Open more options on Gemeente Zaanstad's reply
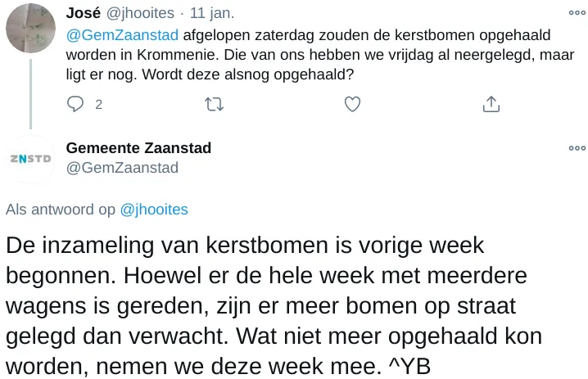Viewport: 588px width, 379px height. (577, 148)
